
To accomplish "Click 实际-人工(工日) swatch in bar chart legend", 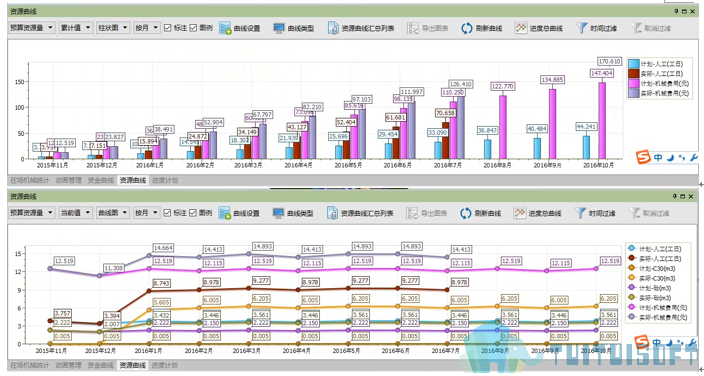I will point(634,74).
